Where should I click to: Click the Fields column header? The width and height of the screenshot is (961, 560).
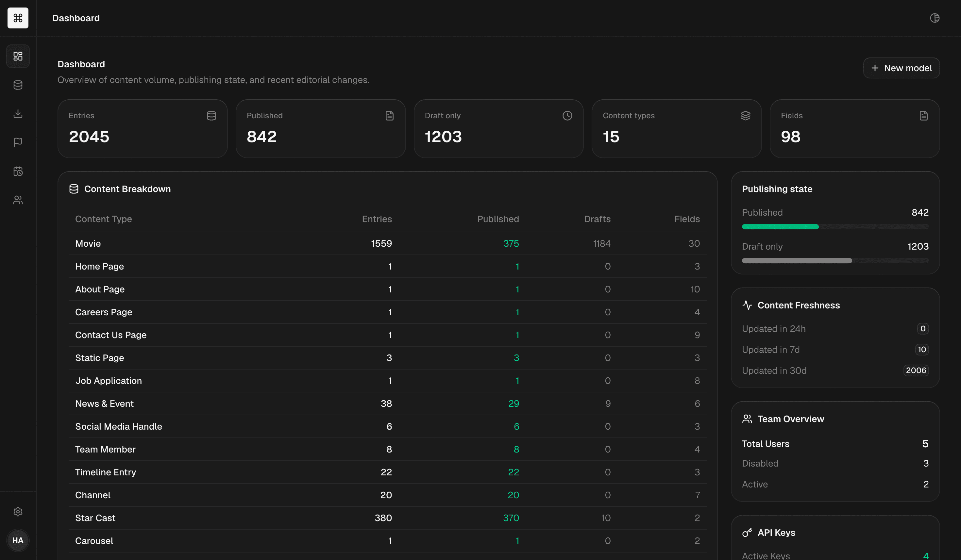[687, 219]
